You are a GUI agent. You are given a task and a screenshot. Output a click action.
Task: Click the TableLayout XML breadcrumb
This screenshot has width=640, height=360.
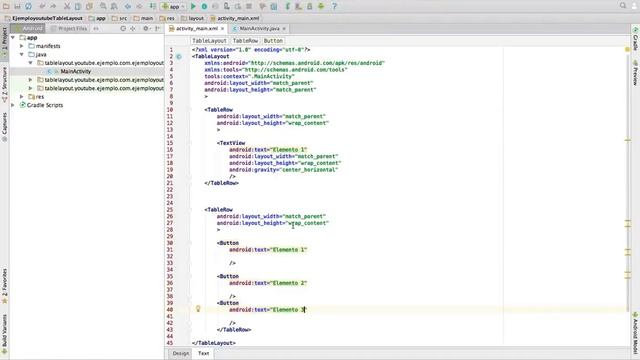coord(209,41)
